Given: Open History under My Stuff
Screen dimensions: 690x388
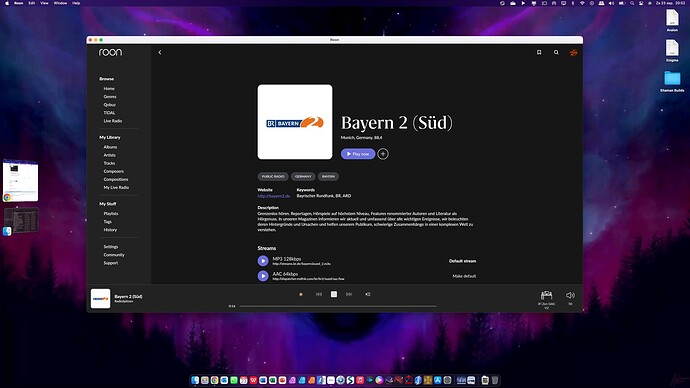Looking at the screenshot, I should pos(110,230).
